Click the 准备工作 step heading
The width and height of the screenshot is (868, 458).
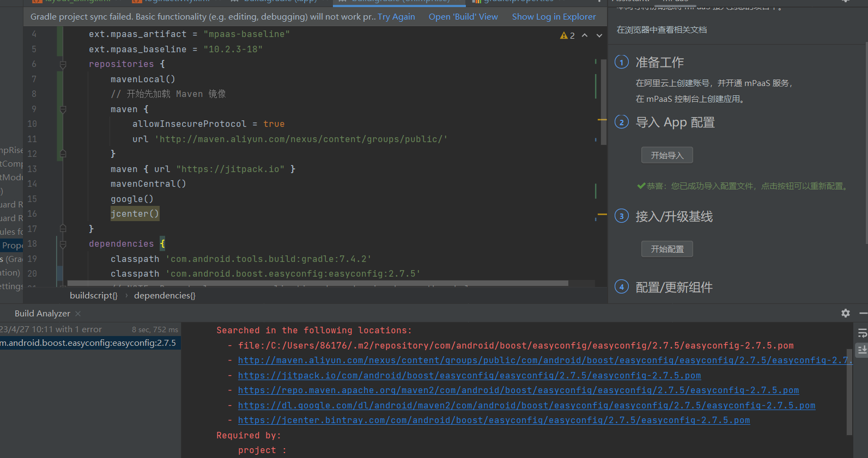tap(659, 63)
